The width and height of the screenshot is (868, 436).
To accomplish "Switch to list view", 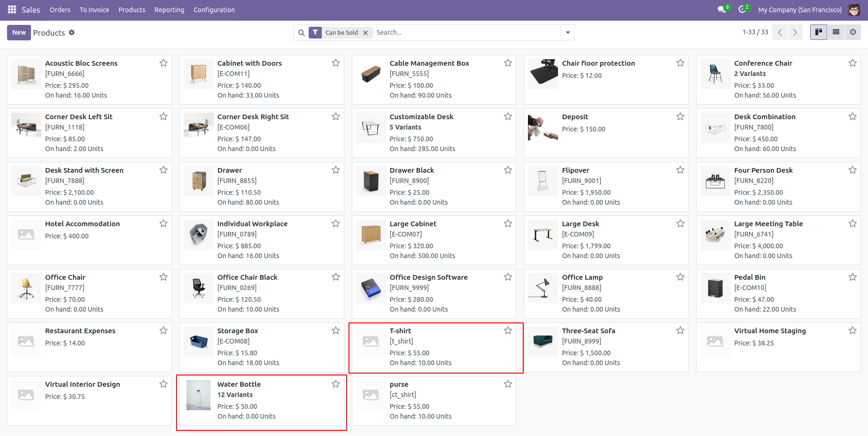I will tap(836, 32).
